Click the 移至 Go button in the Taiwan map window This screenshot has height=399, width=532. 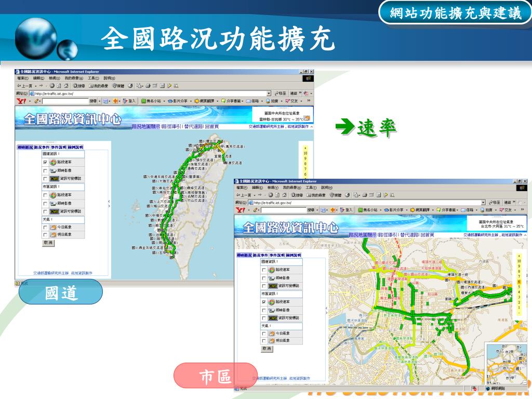pos(281,94)
